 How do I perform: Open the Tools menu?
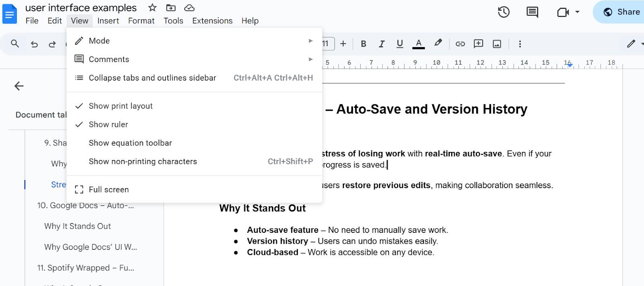click(173, 21)
